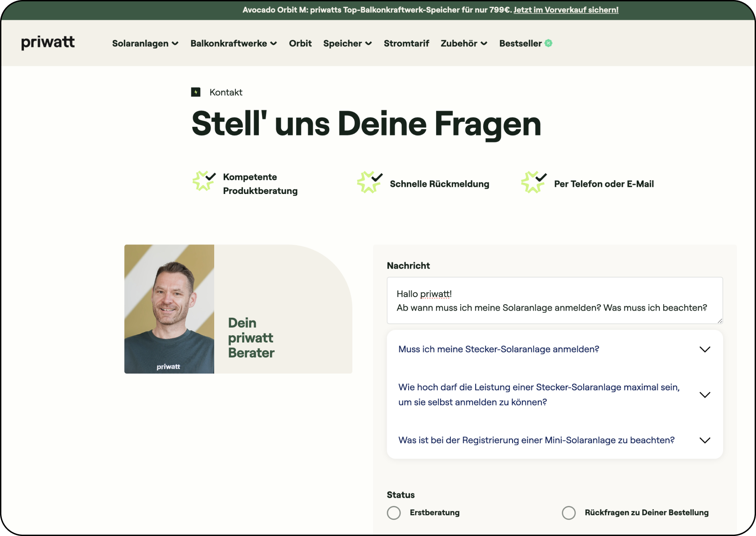This screenshot has width=756, height=536.
Task: Click the priwatt logo in header
Action: (x=48, y=43)
